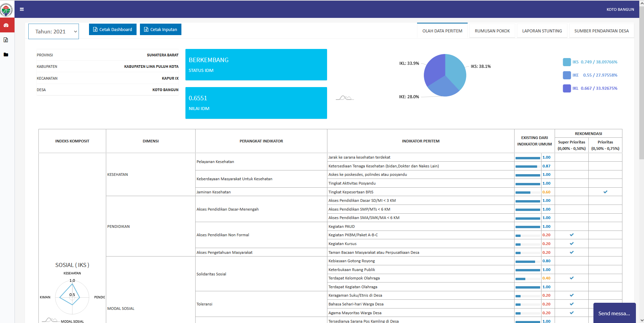The image size is (644, 323).
Task: Click the IKS 38.1% pie chart slice
Action: click(456, 71)
